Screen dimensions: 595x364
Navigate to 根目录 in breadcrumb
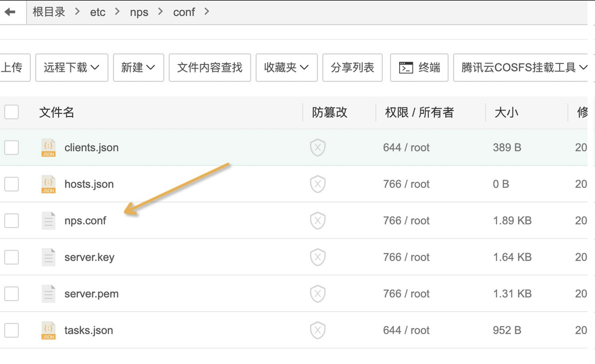point(49,12)
